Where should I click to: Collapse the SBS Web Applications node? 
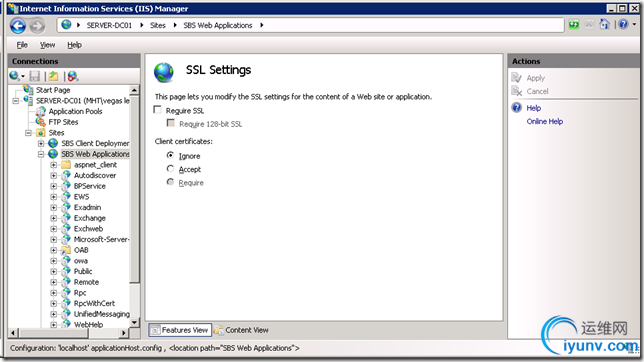point(41,154)
